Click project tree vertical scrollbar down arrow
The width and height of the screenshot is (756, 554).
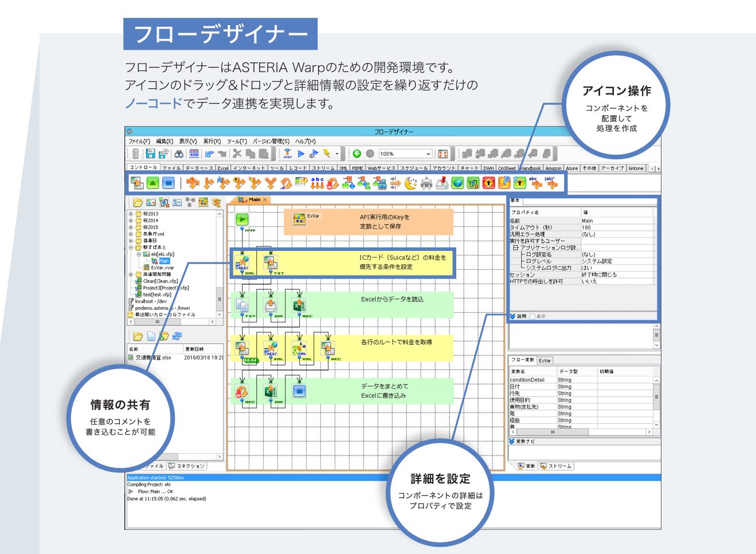(x=219, y=315)
